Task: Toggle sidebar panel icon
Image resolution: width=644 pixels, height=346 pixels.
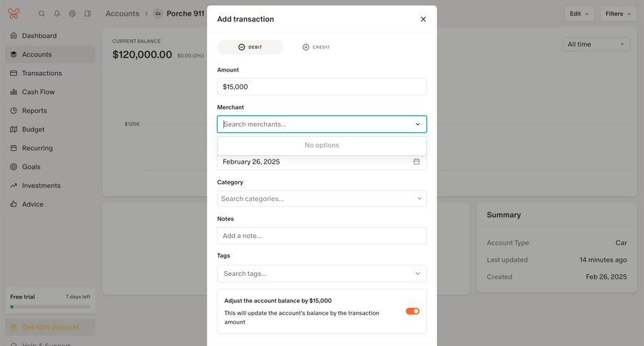Action: (x=88, y=14)
